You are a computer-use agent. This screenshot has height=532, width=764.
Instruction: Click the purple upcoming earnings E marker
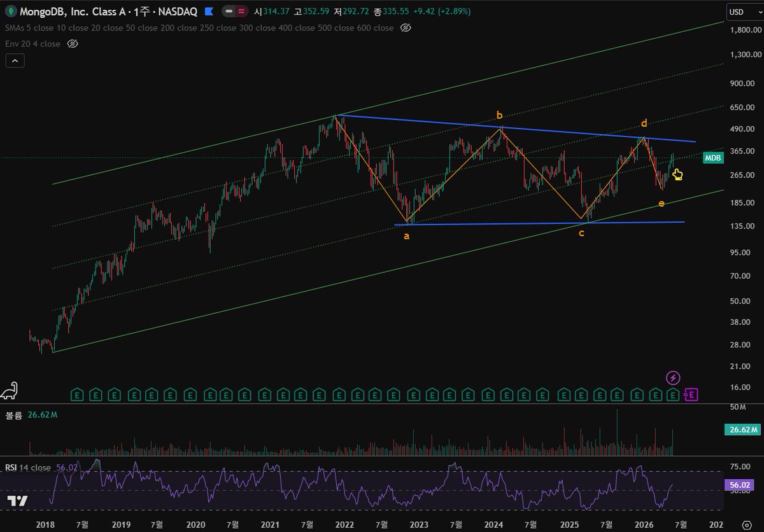691,395
